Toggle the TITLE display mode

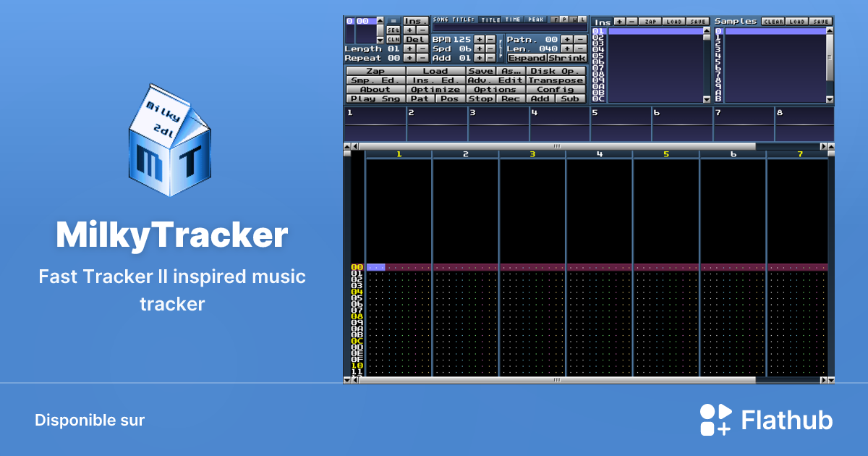tap(489, 20)
